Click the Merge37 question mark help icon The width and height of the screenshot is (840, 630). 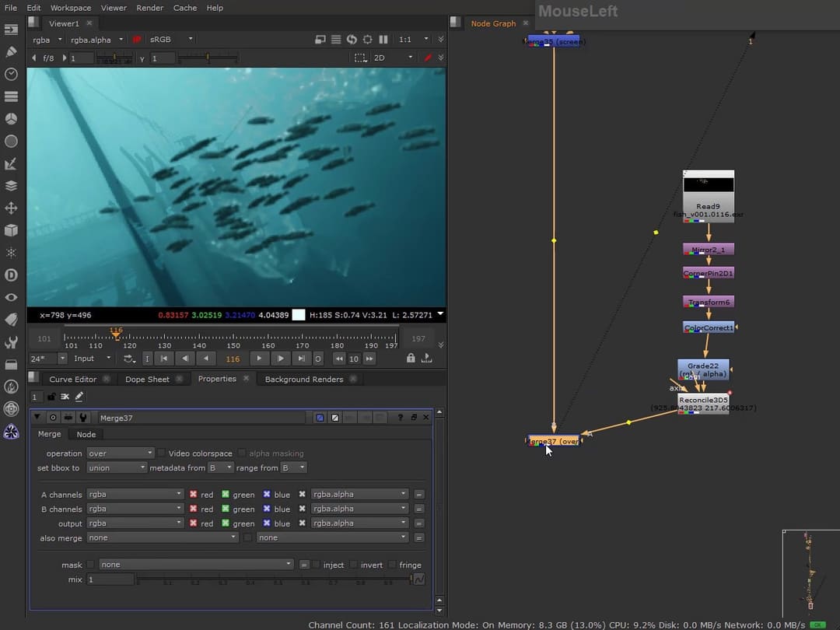pos(401,418)
